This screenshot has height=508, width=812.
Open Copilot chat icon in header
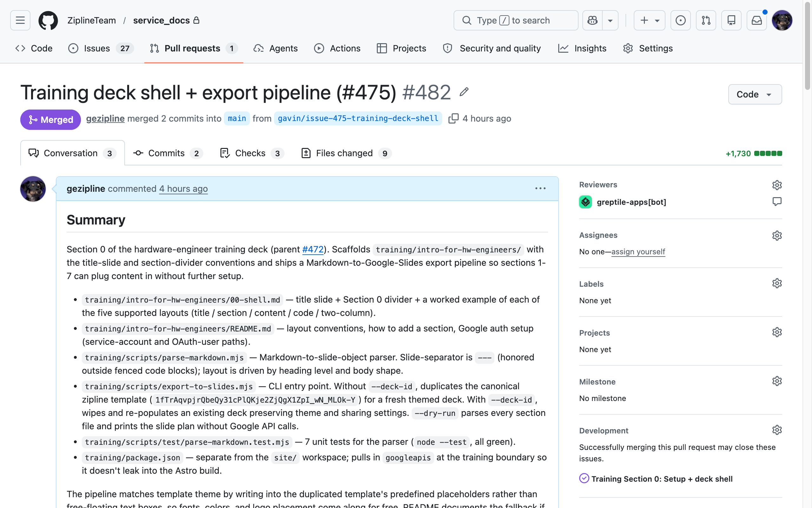pos(592,21)
